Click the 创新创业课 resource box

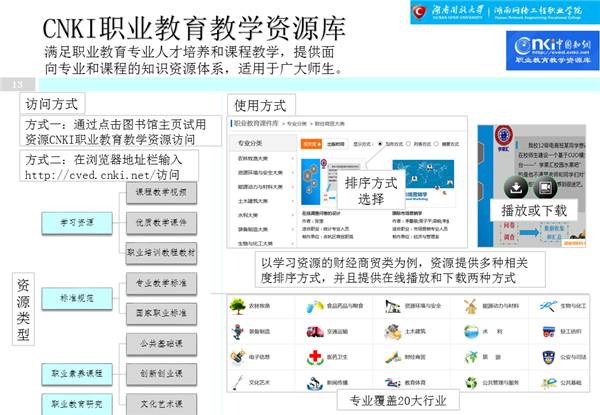pos(161,374)
